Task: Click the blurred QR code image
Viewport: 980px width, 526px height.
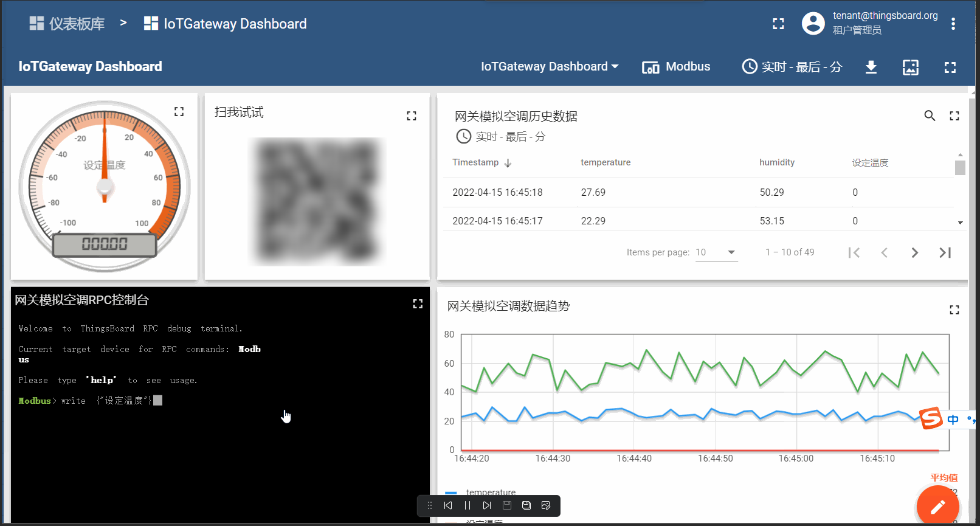Action: click(317, 202)
